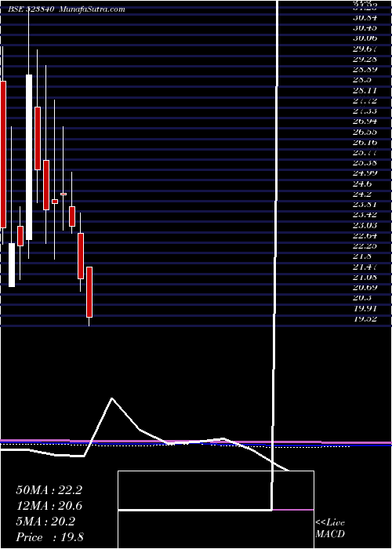
Task: Click the 24.6 price level label
Action: (x=361, y=184)
